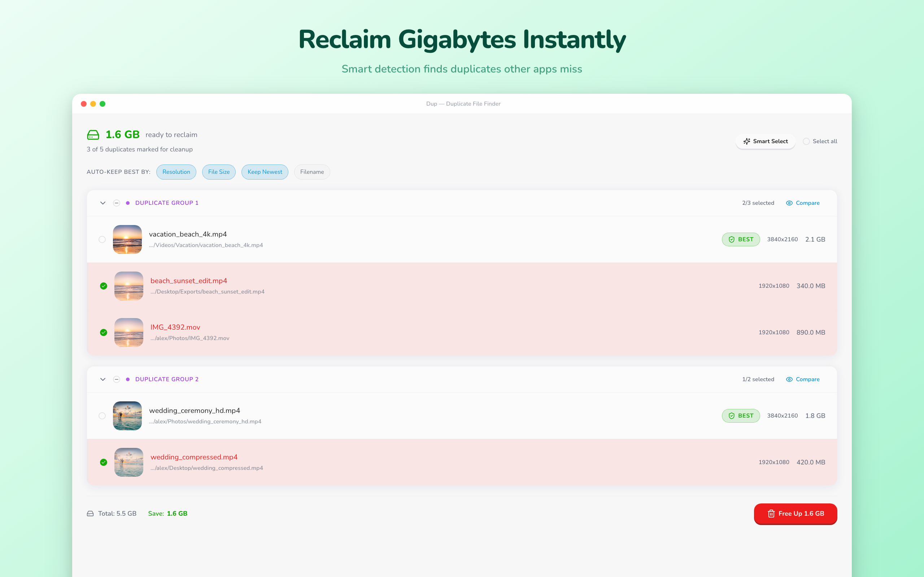Deselect wedding_compressed.mp4 checkmark
924x577 pixels.
(104, 463)
